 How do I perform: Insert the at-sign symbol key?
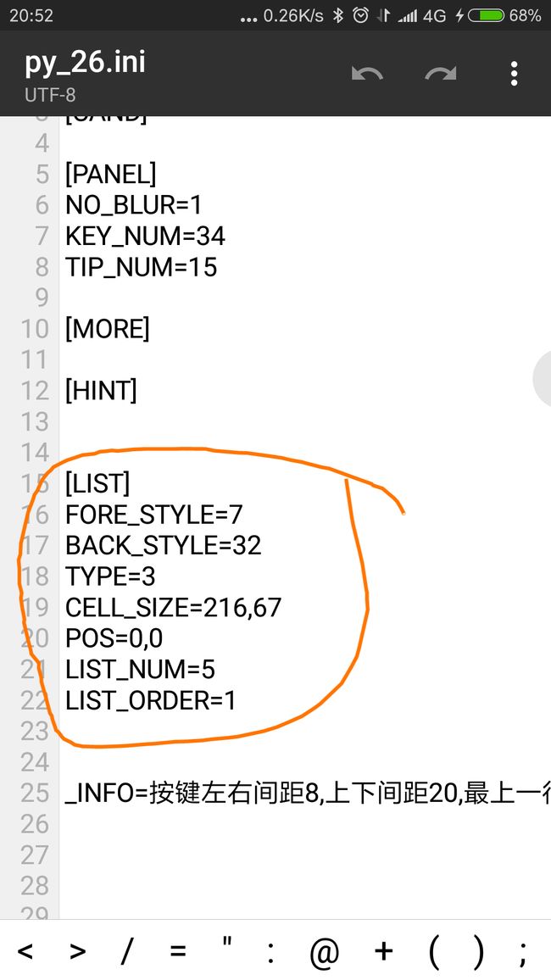(x=325, y=952)
